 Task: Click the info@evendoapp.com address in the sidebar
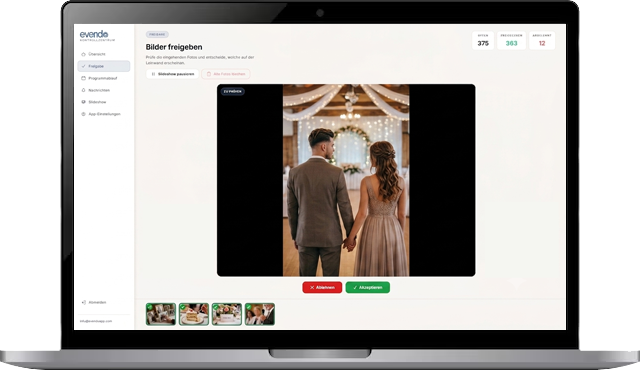tap(96, 321)
